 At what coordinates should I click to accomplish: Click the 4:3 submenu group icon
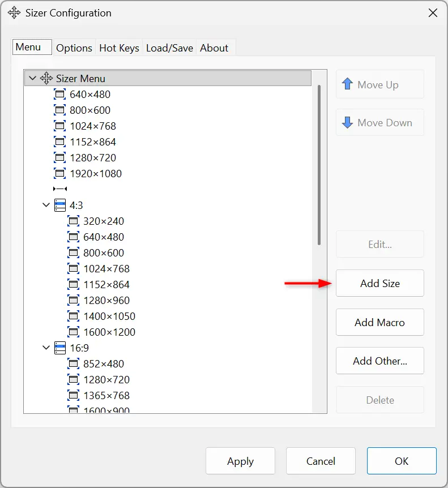(60, 205)
